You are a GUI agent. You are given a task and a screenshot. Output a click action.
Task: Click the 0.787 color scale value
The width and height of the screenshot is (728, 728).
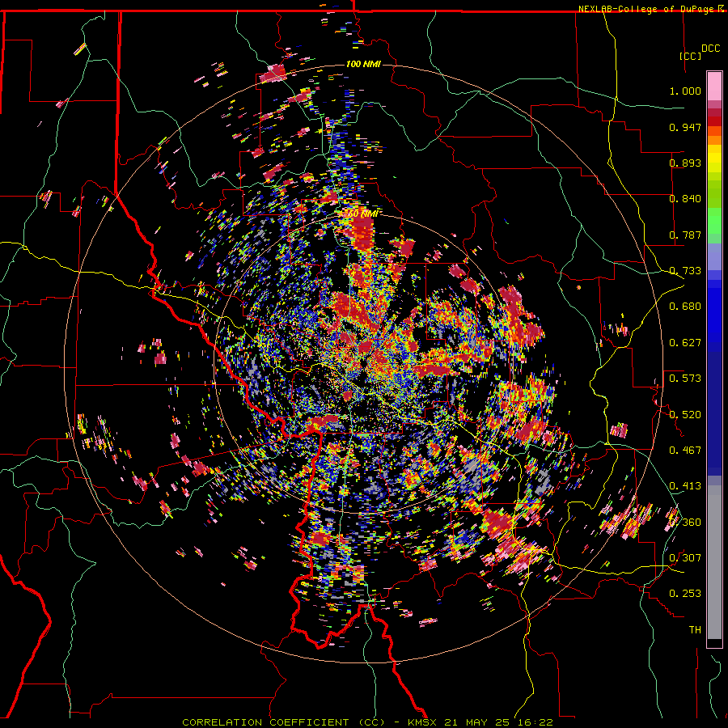point(685,235)
